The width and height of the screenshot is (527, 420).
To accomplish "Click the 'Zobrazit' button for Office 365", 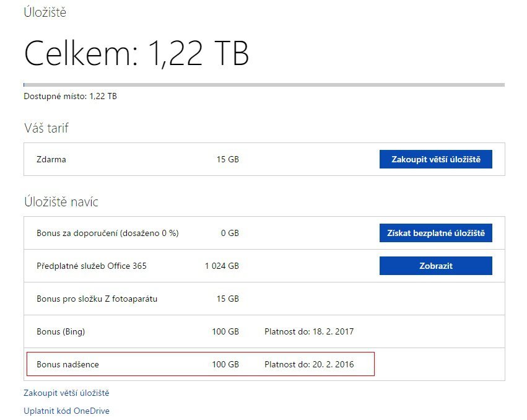I will (x=435, y=266).
